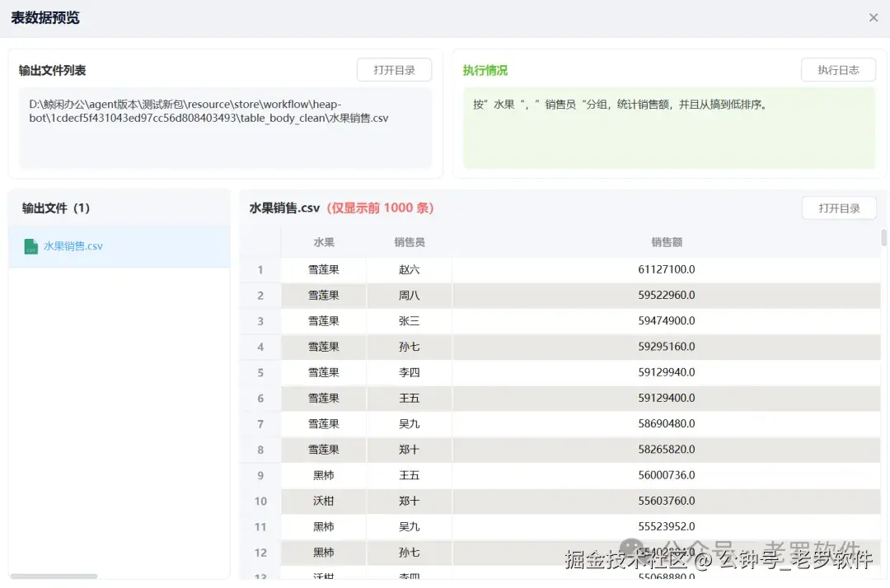890x588 pixels.
Task: Click the output file path text
Action: tap(208, 111)
